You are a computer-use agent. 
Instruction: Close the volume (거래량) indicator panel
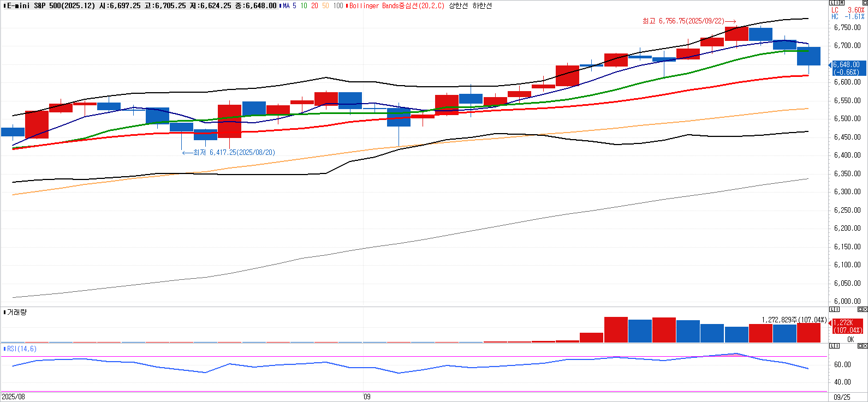click(865, 309)
